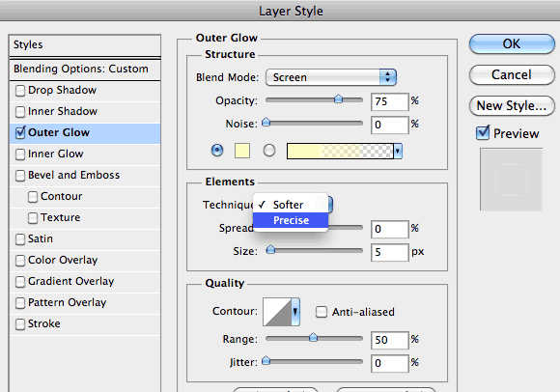Click the Opacity slider handle
The image size is (560, 392).
pos(338,99)
